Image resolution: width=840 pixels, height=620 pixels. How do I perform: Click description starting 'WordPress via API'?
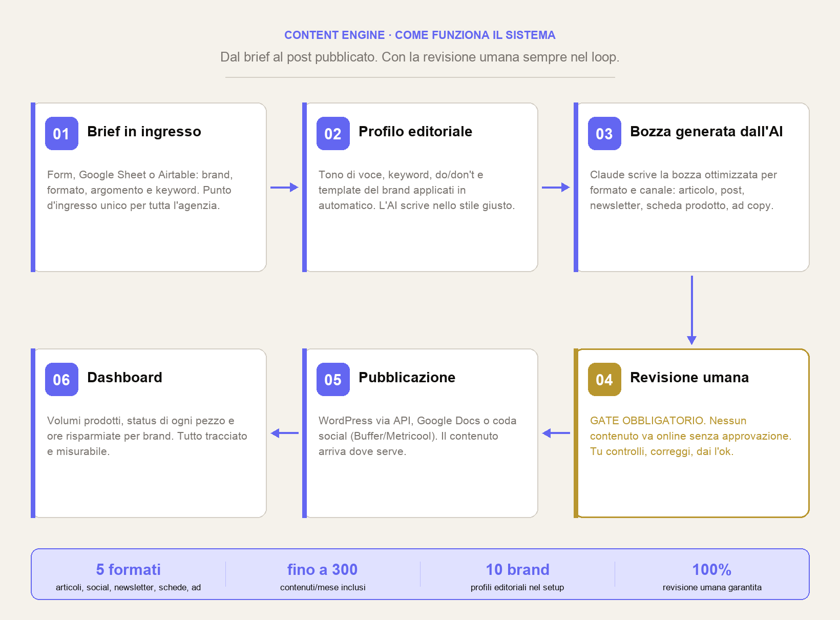[x=417, y=436]
